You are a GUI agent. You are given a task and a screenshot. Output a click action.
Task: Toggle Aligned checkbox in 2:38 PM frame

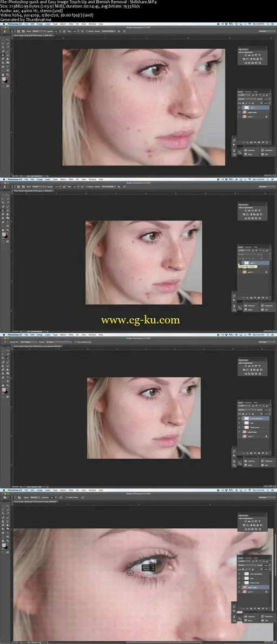85,31
